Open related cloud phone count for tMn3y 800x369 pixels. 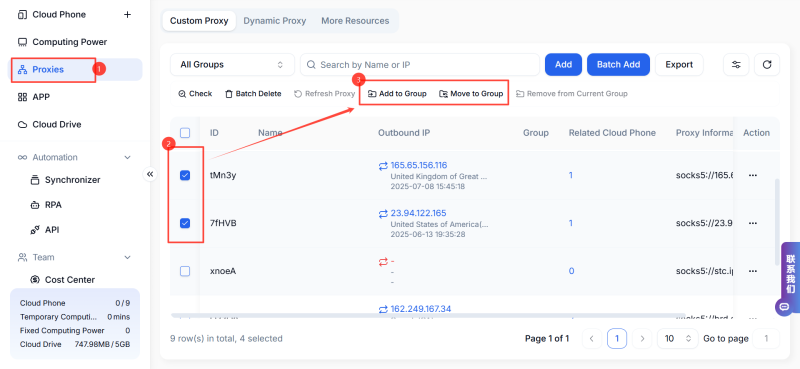point(571,175)
